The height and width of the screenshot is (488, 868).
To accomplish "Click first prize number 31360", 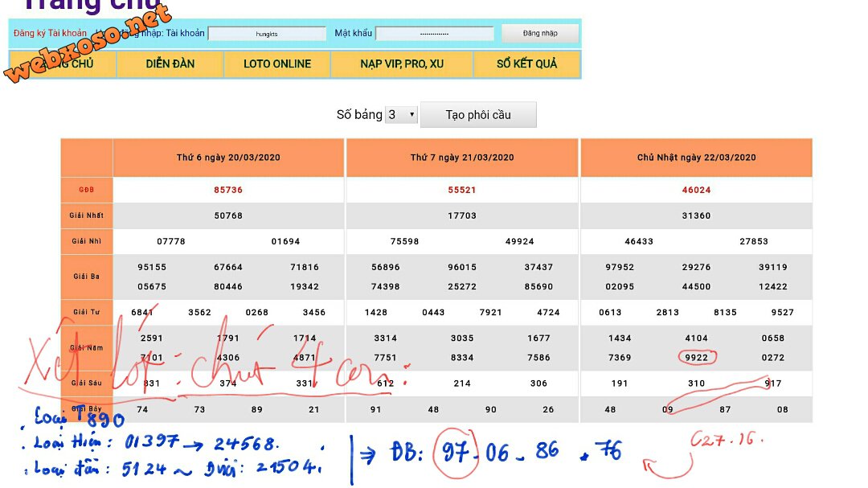I will pos(696,215).
